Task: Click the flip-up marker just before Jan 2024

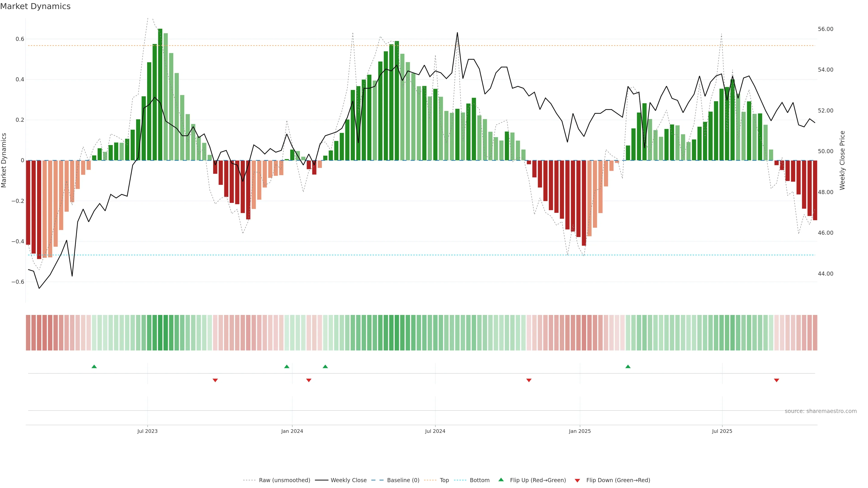Action: coord(287,366)
